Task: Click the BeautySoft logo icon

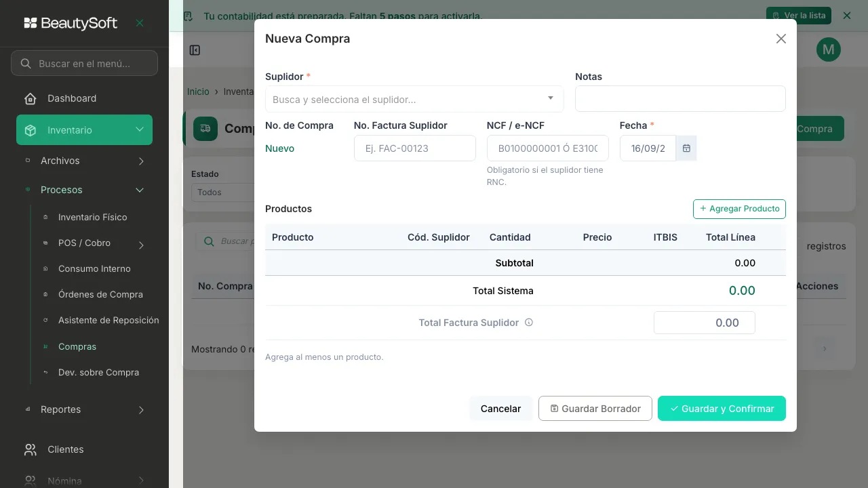Action: click(x=31, y=23)
